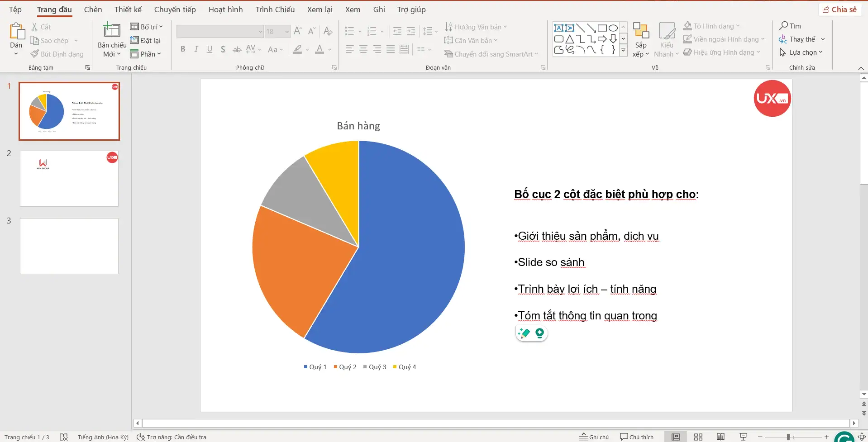Image resolution: width=868 pixels, height=442 pixels.
Task: Click the Đặt lại (Reset) slide button
Action: tap(146, 40)
